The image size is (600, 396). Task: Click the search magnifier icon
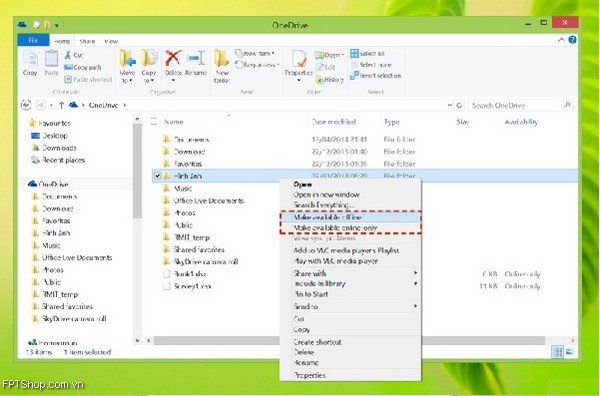[x=567, y=105]
